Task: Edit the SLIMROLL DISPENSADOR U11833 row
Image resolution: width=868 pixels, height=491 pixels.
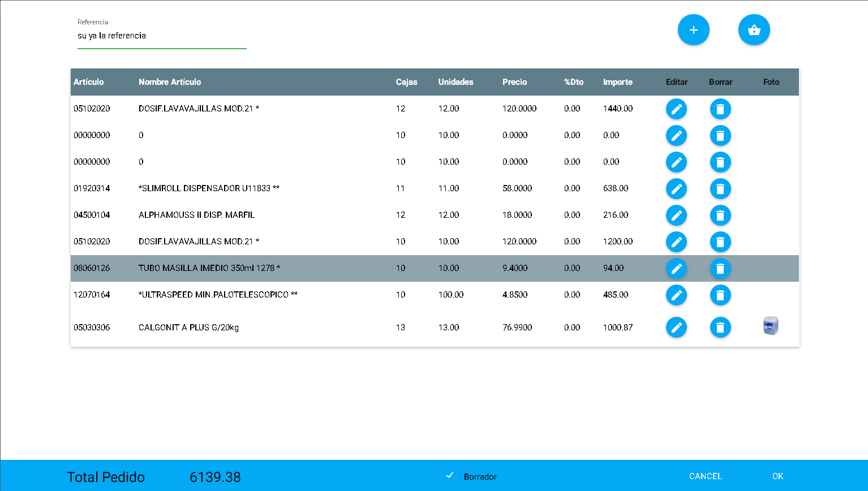Action: 676,188
